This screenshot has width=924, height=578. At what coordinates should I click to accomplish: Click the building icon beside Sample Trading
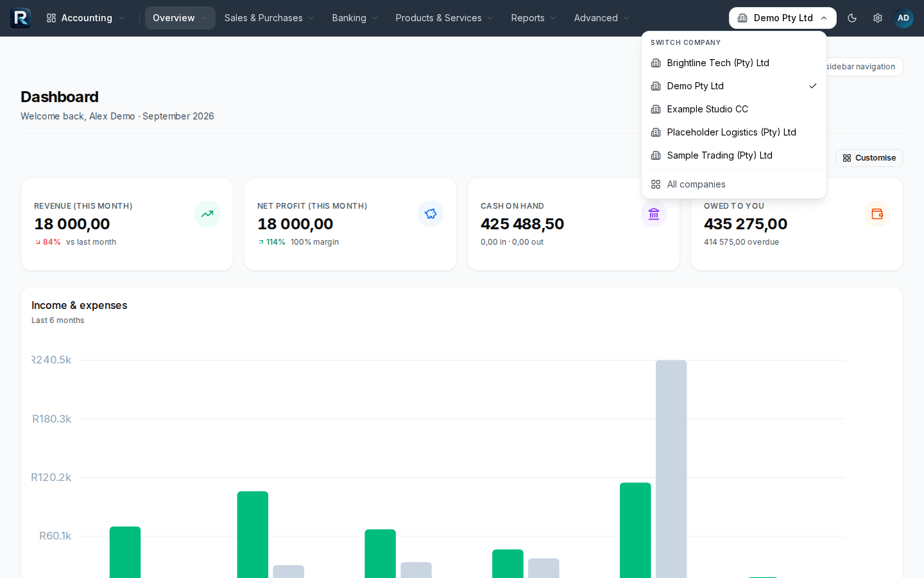656,155
